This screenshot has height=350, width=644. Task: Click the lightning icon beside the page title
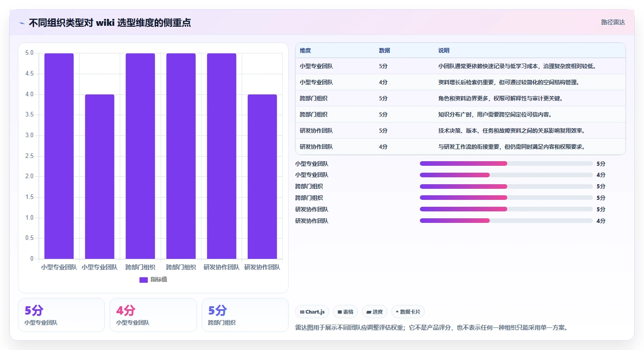(x=22, y=23)
